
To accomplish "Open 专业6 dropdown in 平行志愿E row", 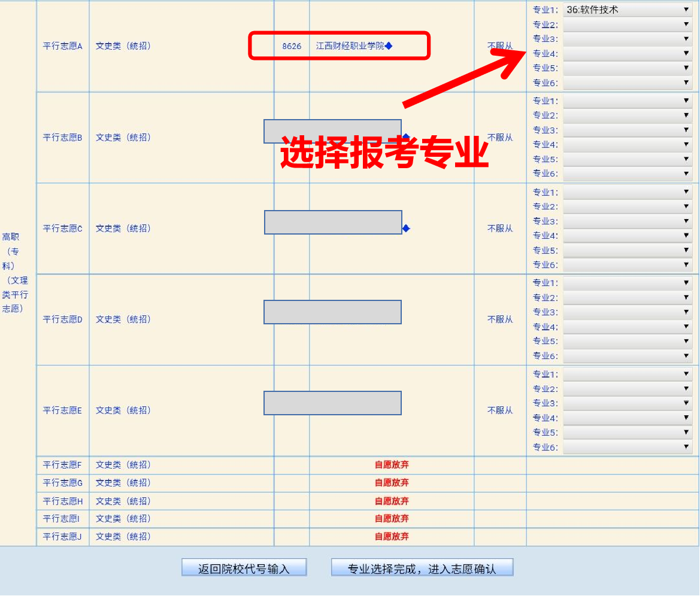I will pyautogui.click(x=628, y=447).
